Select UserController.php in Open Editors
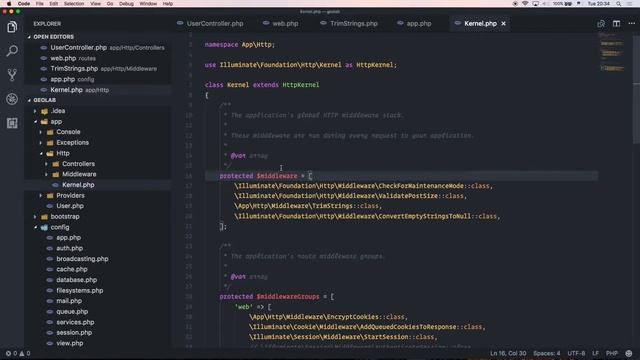 click(78, 48)
